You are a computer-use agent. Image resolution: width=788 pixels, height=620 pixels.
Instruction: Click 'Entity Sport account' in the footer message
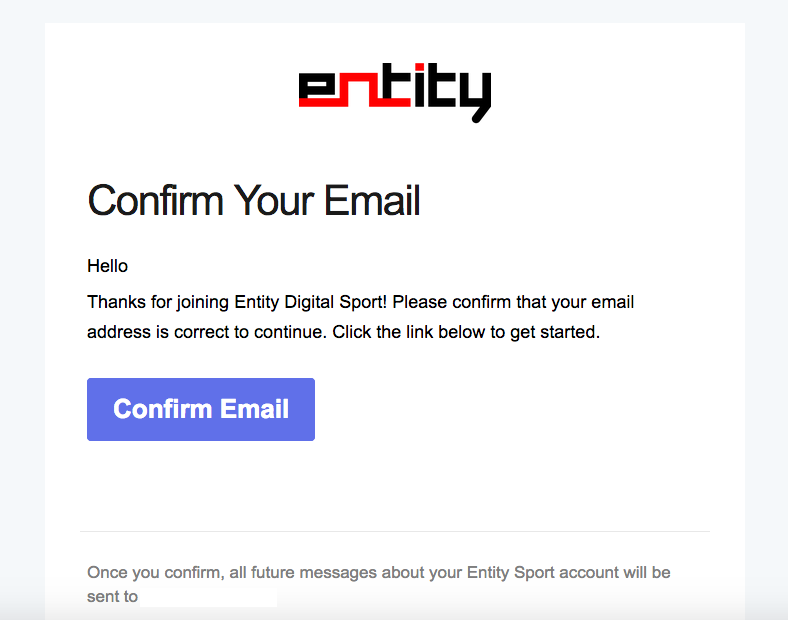tap(545, 573)
